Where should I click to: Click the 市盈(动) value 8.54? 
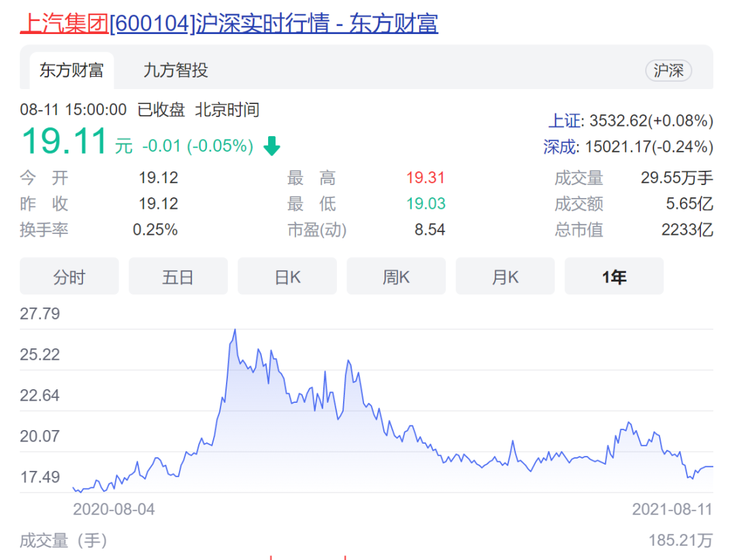[430, 229]
